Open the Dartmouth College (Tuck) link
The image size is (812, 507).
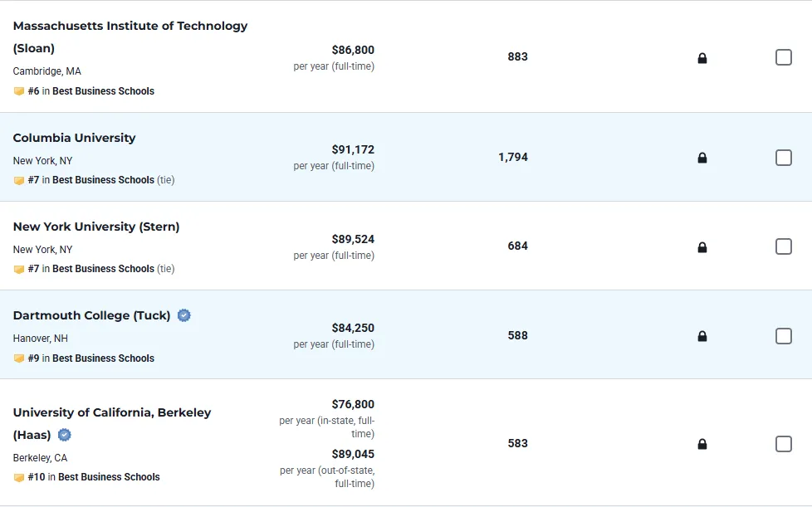tap(91, 315)
